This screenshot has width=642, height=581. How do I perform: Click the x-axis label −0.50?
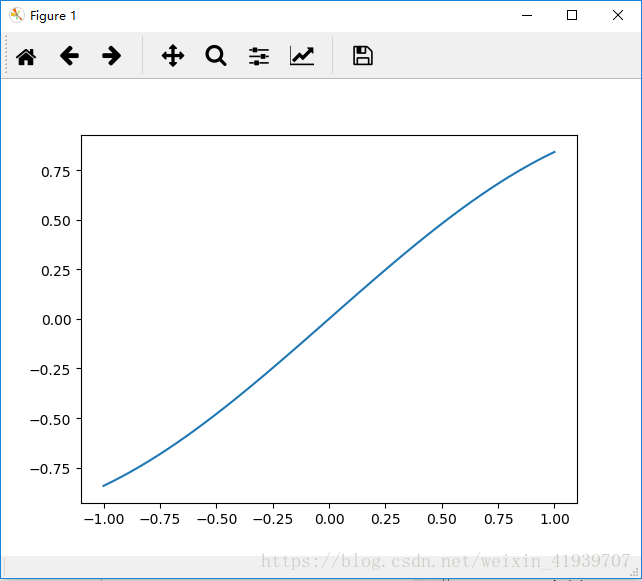pyautogui.click(x=217, y=519)
